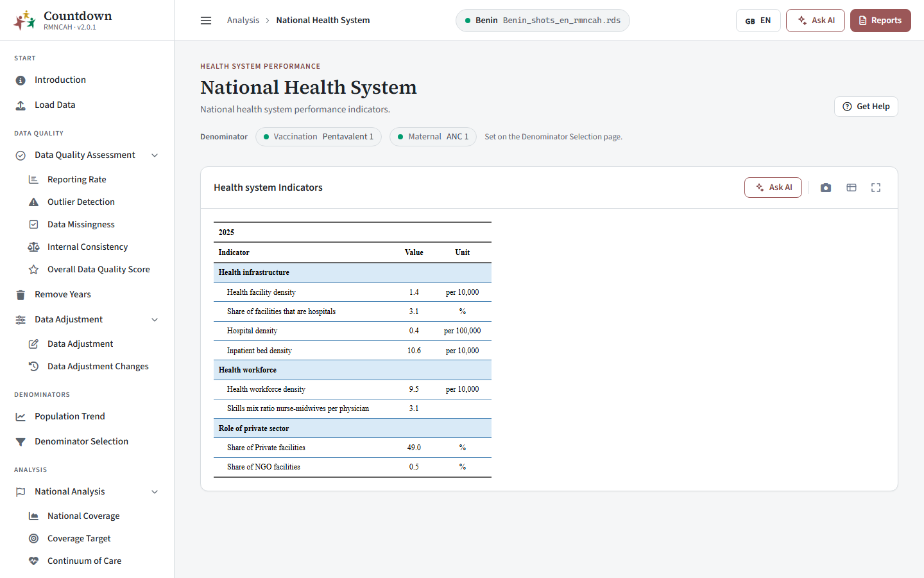Image resolution: width=924 pixels, height=578 pixels.
Task: Click the Remove Years trash icon
Action: tap(21, 295)
